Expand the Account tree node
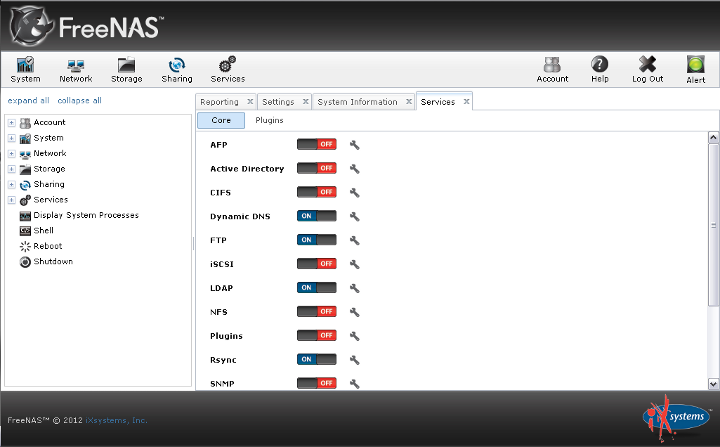Image resolution: width=720 pixels, height=447 pixels. 12,123
